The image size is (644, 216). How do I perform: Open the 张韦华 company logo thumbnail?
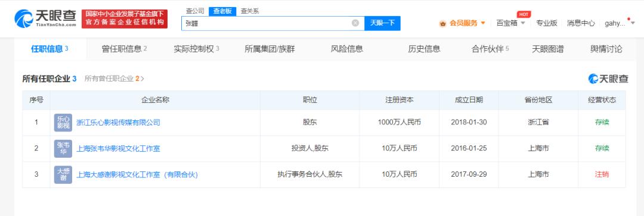pos(63,148)
